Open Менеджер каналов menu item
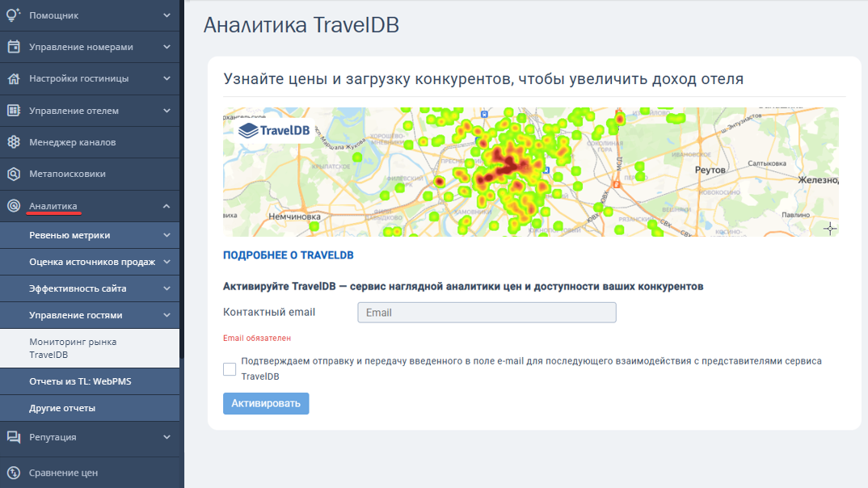 (90, 142)
